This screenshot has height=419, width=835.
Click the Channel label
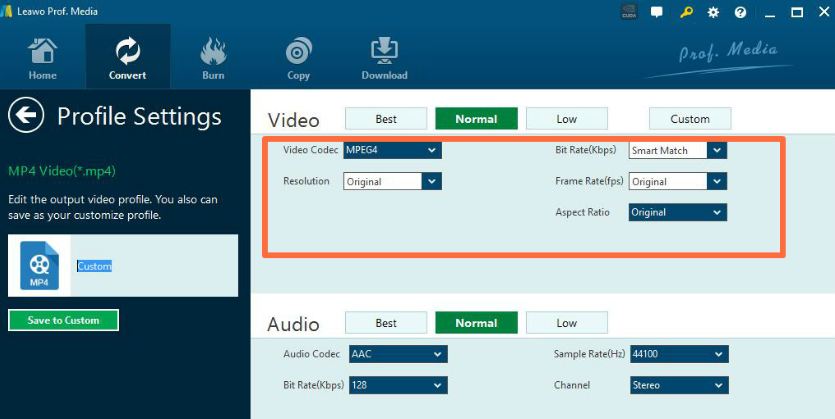[572, 385]
